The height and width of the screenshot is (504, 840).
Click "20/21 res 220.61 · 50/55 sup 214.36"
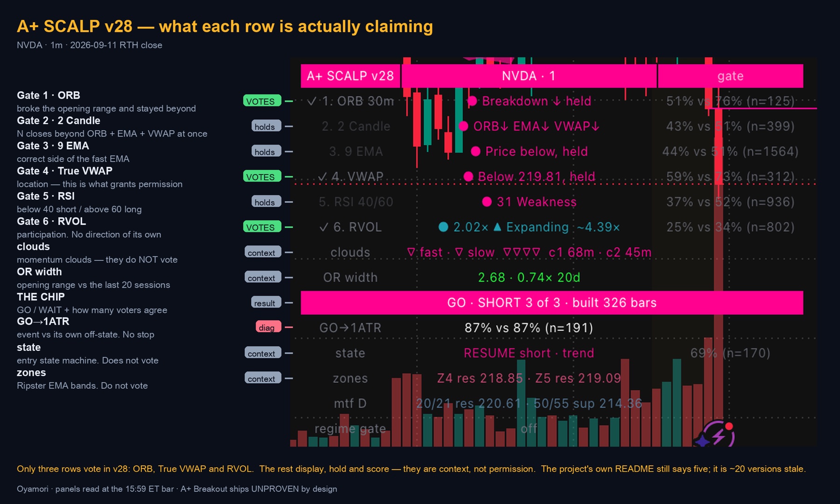tap(529, 403)
